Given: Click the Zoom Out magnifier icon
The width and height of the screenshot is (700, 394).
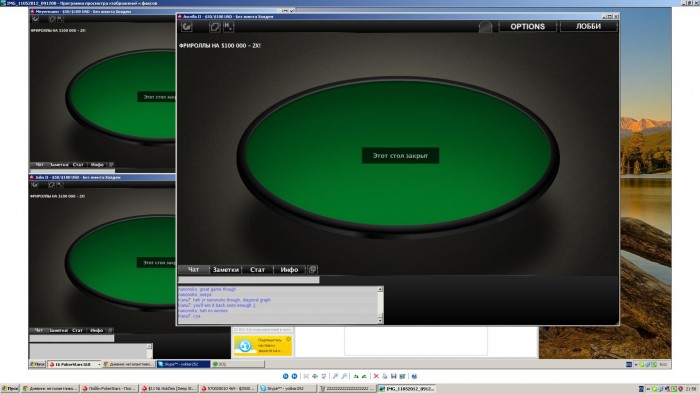Looking at the screenshot, I should click(344, 376).
